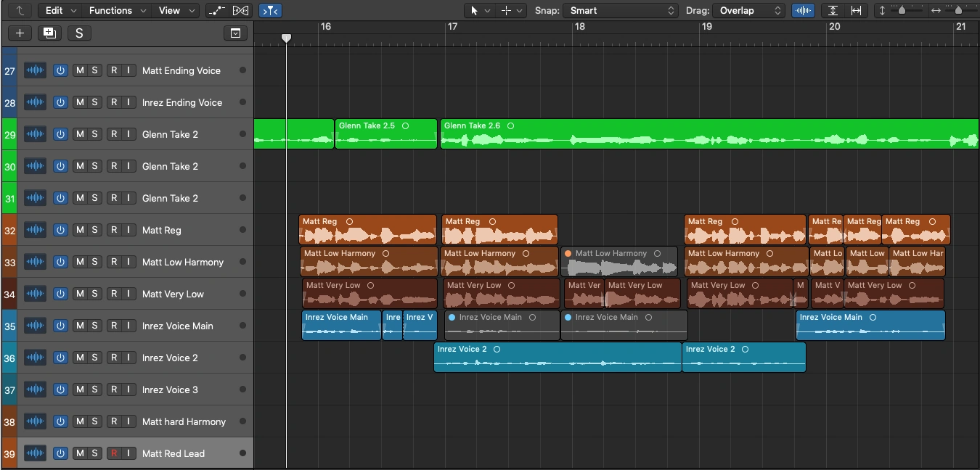This screenshot has height=470, width=980.
Task: Click the Duplicate Track icon
Action: click(49, 33)
